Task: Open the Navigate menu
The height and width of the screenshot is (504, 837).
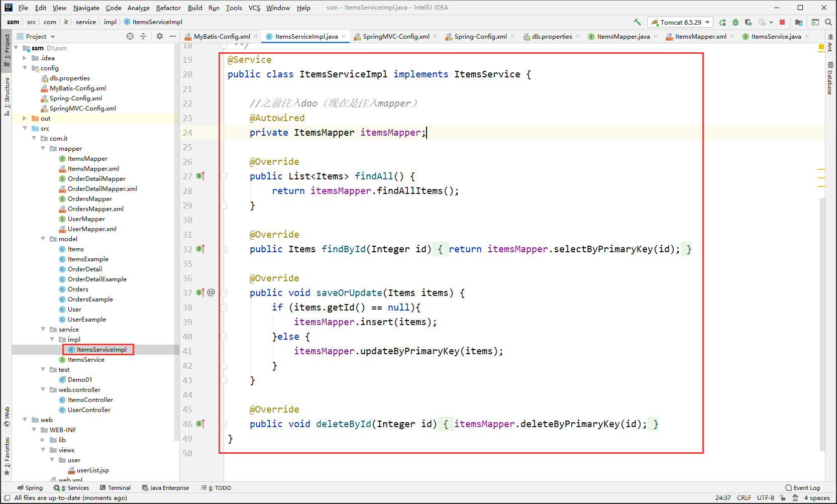Action: (x=86, y=8)
